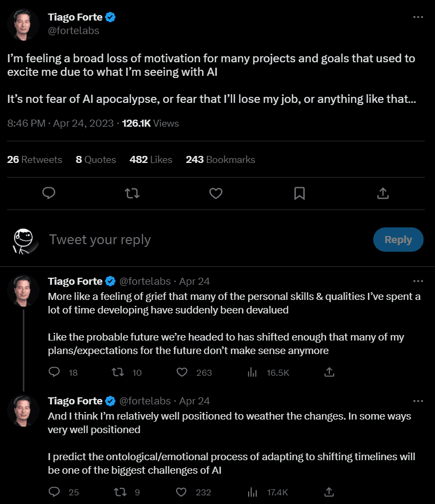View analytics showing 16.5K views
Viewport: 435px width, 504px height.
[x=268, y=372]
